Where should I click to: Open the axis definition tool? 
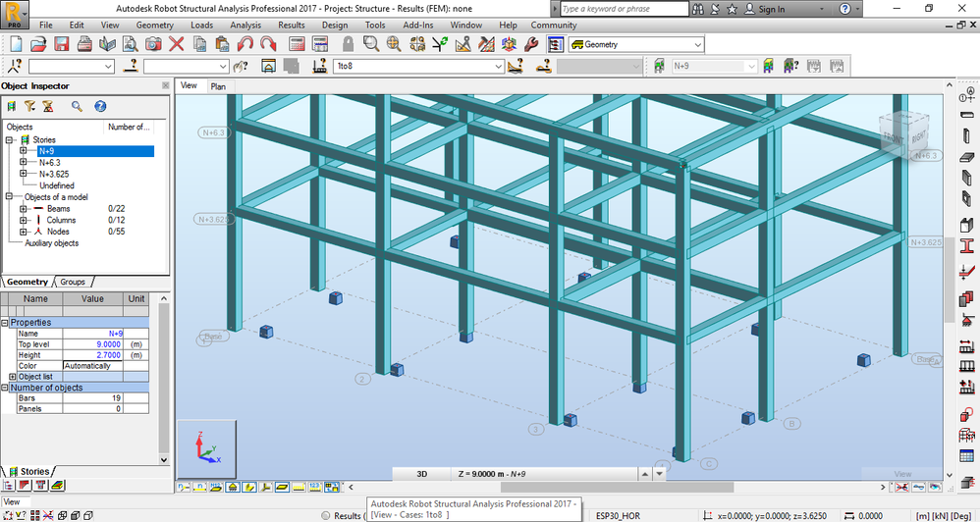click(967, 95)
